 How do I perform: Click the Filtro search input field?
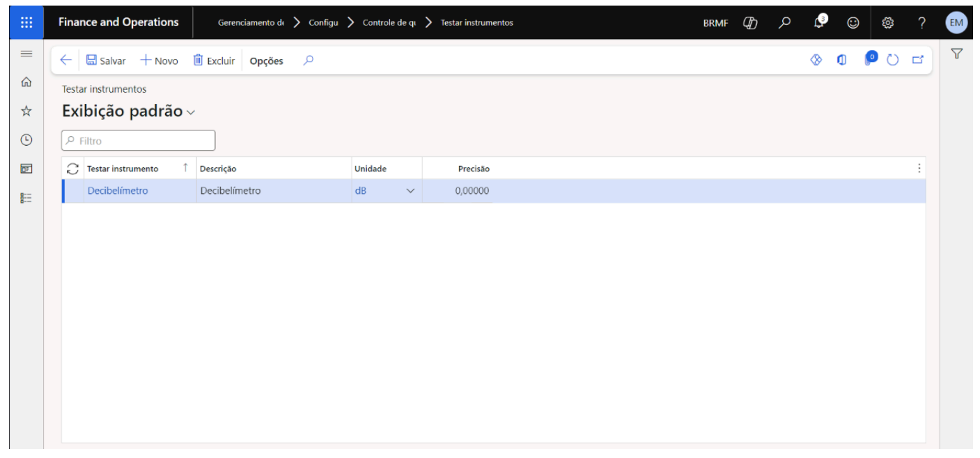point(139,141)
